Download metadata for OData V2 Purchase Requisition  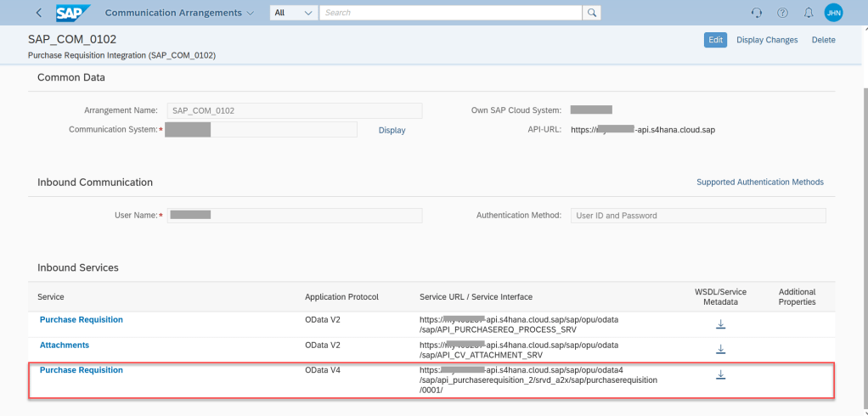[720, 324]
